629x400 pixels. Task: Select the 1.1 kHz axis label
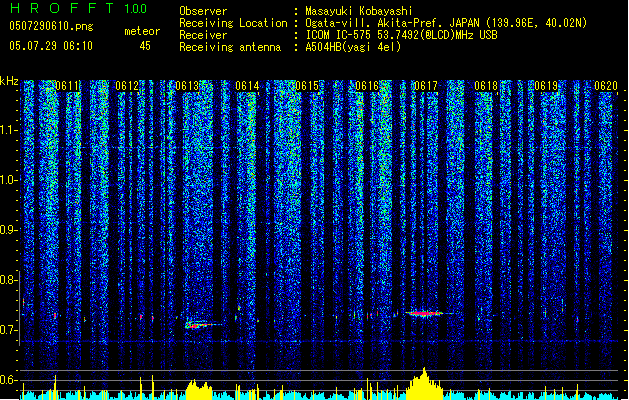9,130
